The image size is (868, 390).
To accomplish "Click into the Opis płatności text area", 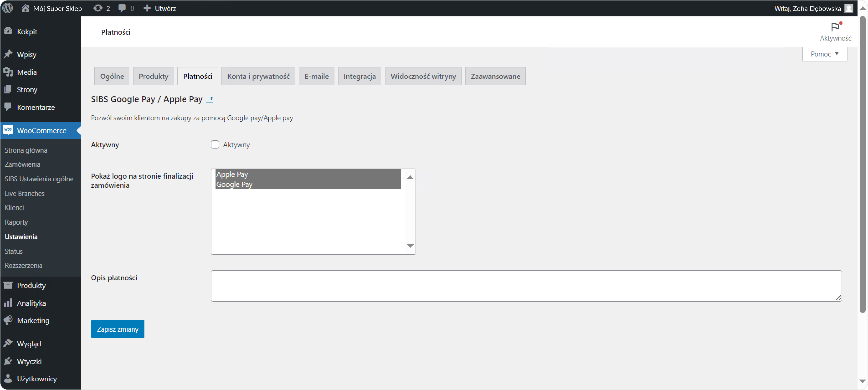I will (526, 285).
